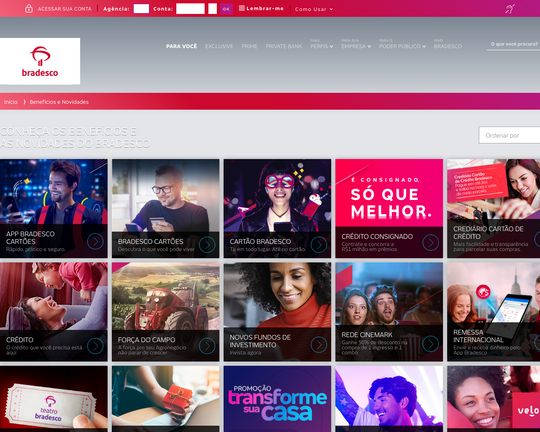Expand the Mais Perfis menu
The height and width of the screenshot is (432, 540).
pos(321,44)
